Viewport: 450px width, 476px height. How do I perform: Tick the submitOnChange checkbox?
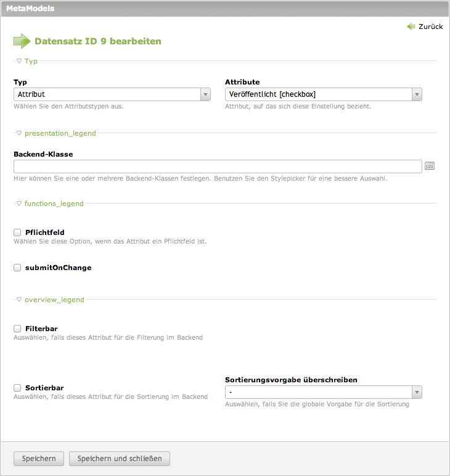pos(17,268)
